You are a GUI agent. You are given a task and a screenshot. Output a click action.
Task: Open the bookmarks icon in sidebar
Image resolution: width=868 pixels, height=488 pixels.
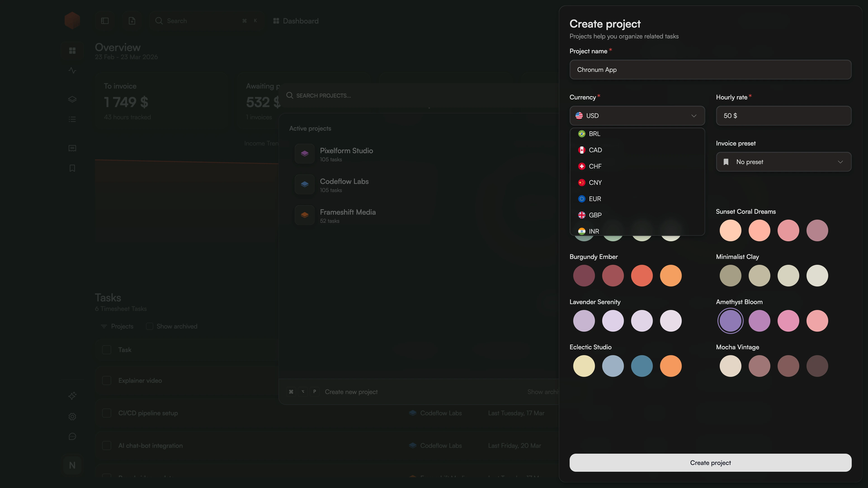[x=72, y=168]
